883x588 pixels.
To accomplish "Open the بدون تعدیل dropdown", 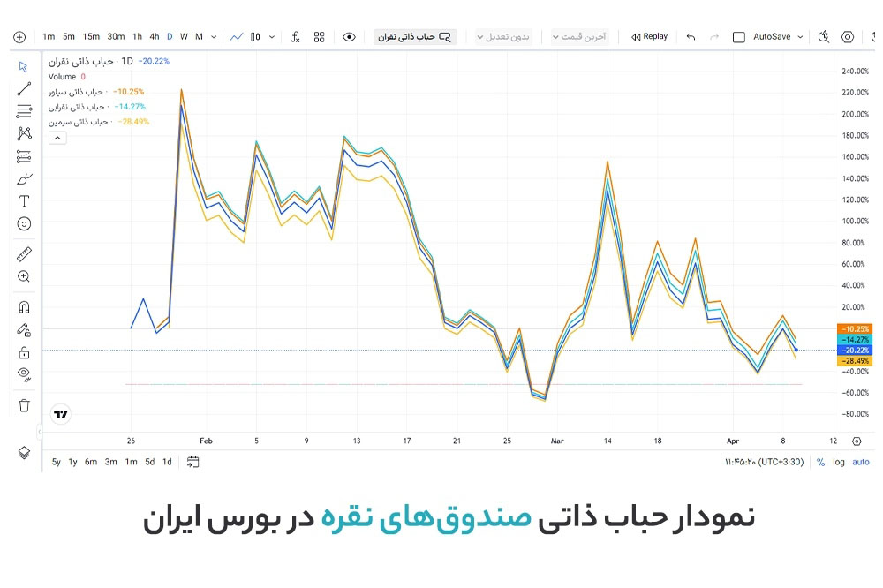I will coord(504,37).
